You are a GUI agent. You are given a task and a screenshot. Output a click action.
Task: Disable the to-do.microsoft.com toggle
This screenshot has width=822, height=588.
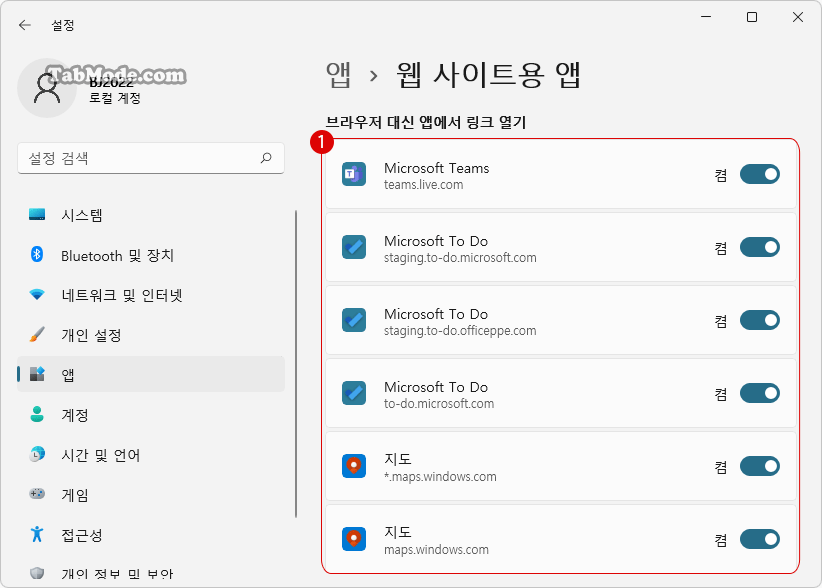click(760, 393)
